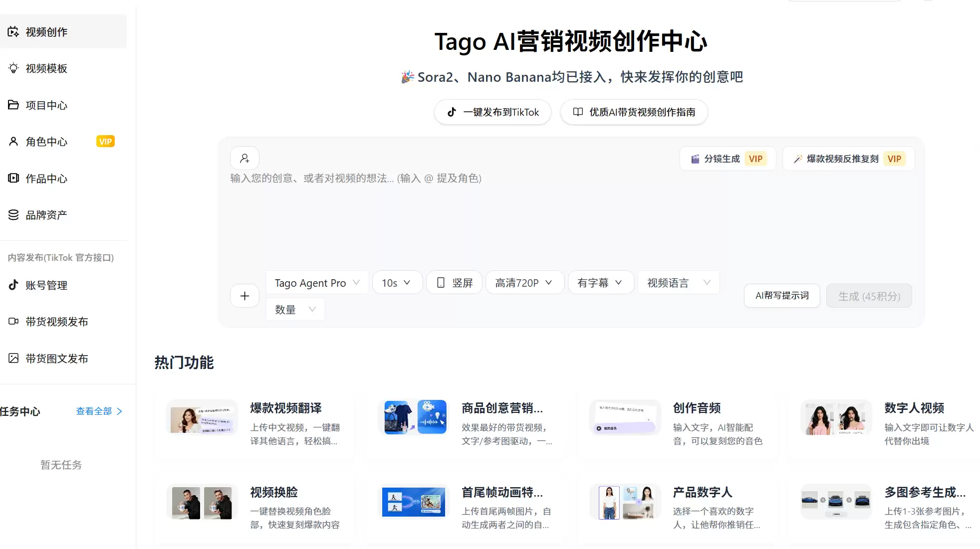Open the 高清720P resolution dropdown
Image resolution: width=980 pixels, height=549 pixels.
pyautogui.click(x=524, y=283)
